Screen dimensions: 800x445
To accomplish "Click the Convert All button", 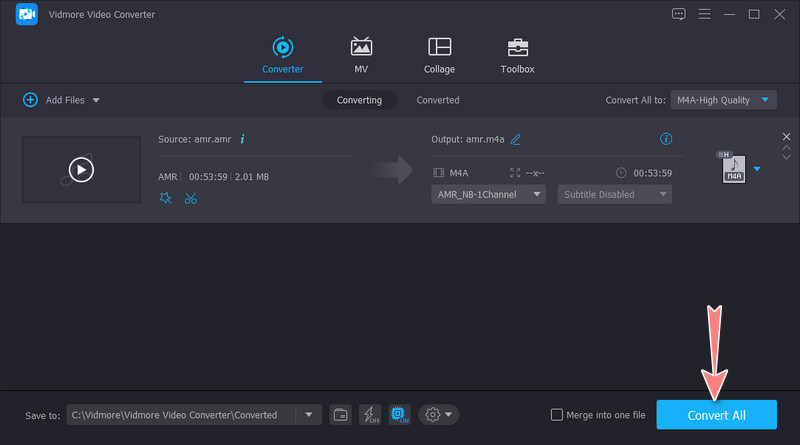I will [716, 415].
